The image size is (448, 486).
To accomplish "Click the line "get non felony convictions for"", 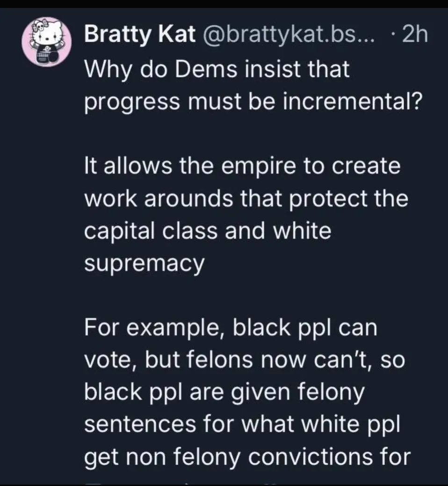I will pos(247,458).
